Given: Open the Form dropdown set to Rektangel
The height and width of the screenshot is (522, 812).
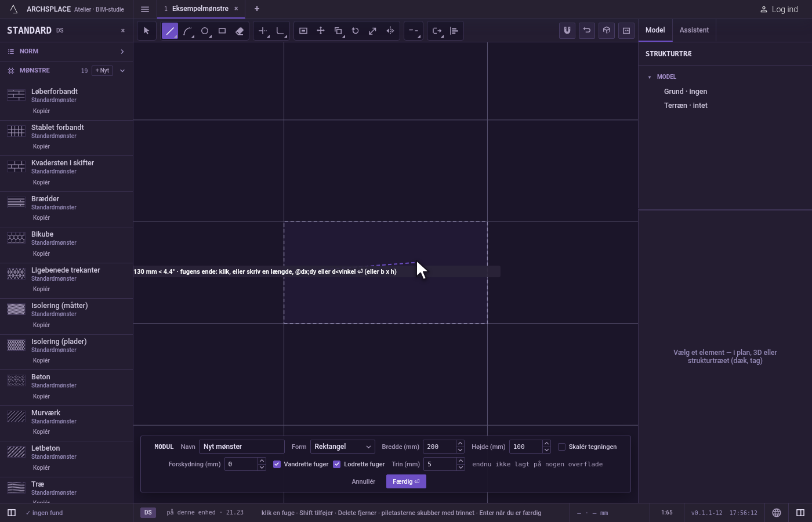Looking at the screenshot, I should [x=343, y=447].
